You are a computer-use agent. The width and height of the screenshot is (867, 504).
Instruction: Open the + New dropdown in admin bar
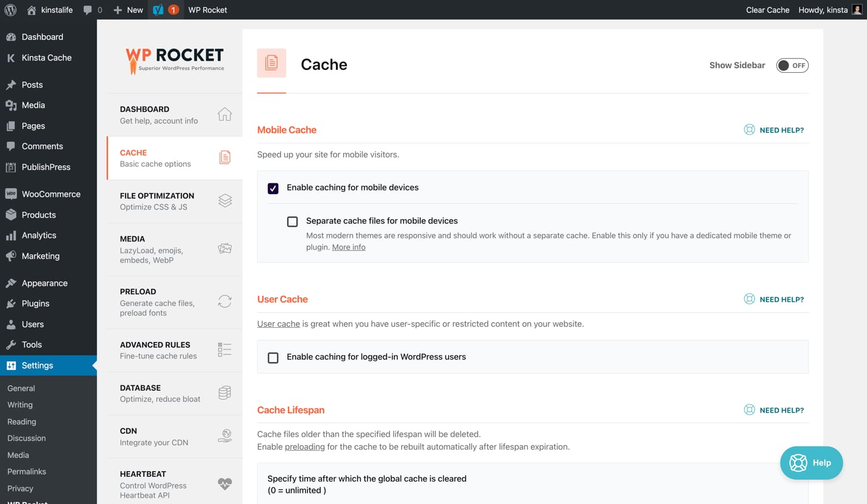(x=127, y=9)
